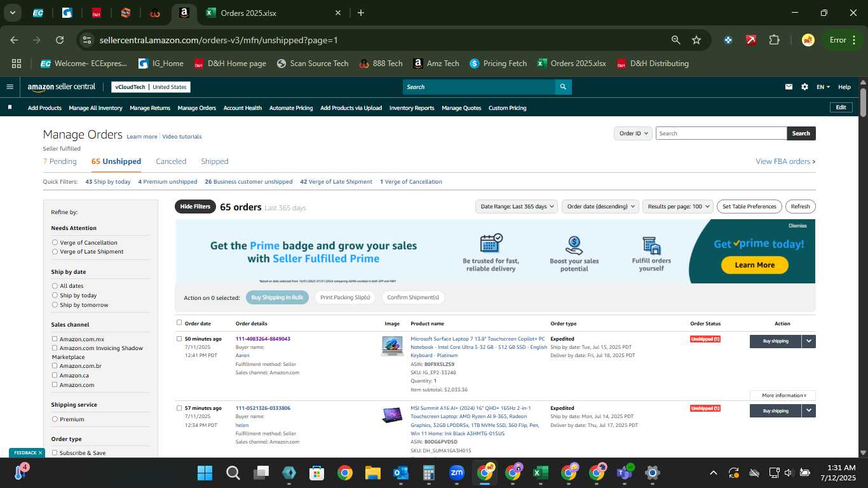Screen dimensions: 868x488
Task: Open order link 111-0521326-0333806
Action: click(263, 408)
